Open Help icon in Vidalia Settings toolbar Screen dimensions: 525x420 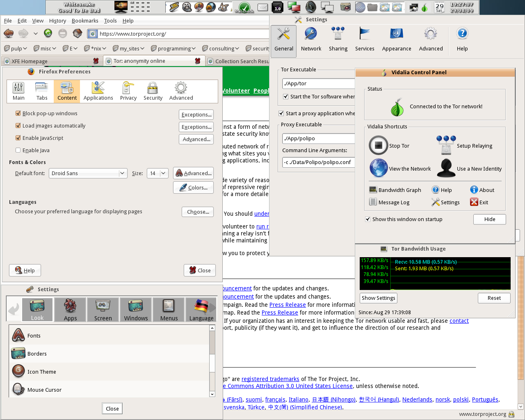click(x=462, y=40)
